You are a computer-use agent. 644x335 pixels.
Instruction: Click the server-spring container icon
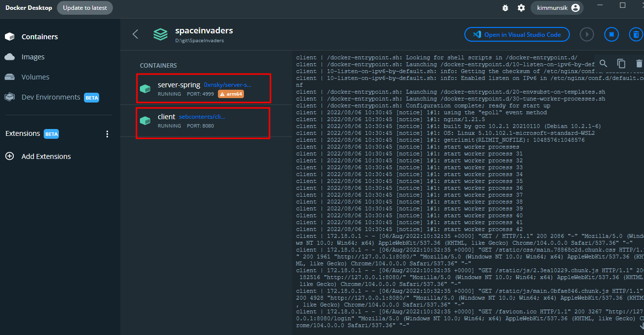click(145, 89)
